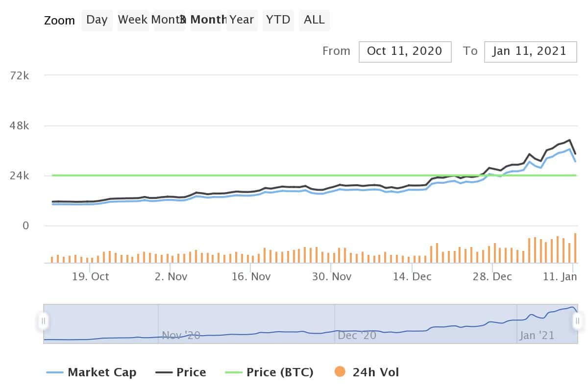Click the orange 24h Vol legend dot
Viewport: 588px width, 392px height.
pyautogui.click(x=339, y=372)
